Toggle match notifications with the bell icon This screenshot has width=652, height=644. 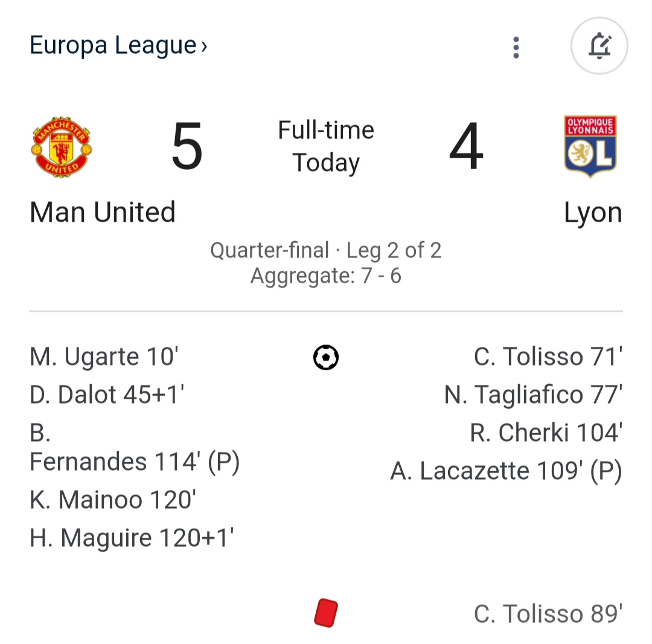click(x=599, y=47)
